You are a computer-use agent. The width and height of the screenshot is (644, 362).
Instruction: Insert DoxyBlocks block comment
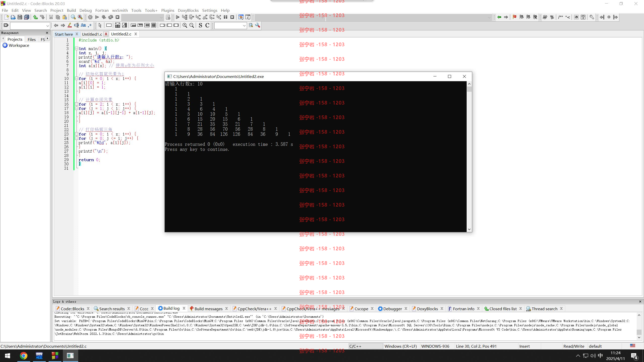561,17
